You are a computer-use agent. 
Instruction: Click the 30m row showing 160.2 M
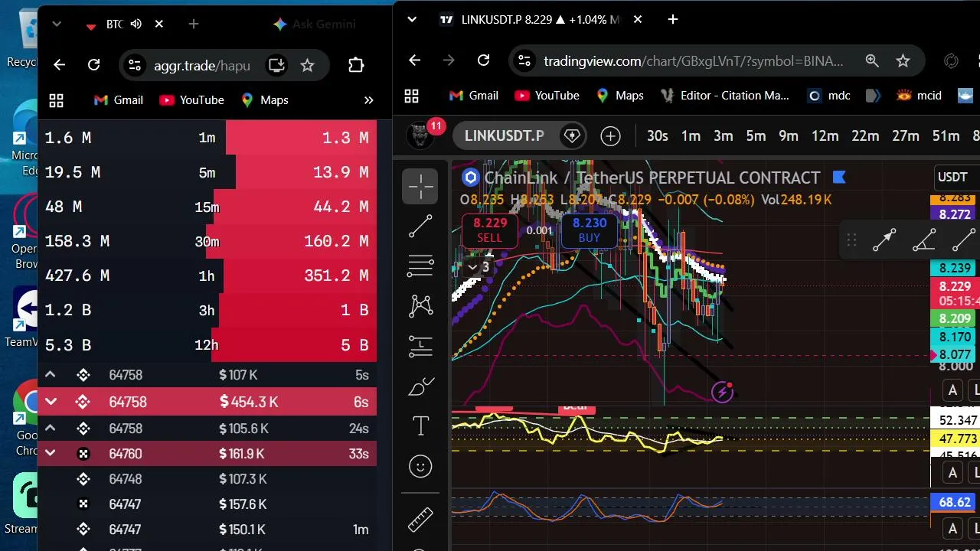tap(207, 241)
